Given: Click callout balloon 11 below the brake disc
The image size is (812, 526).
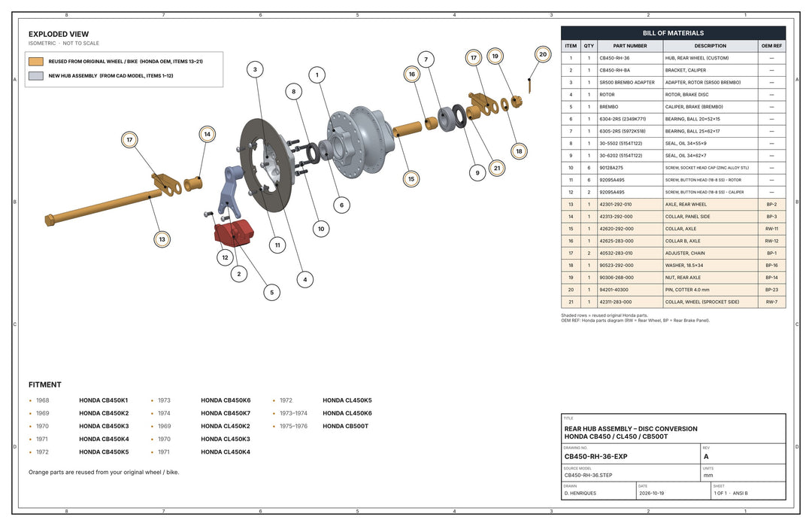Looking at the screenshot, I should click(x=277, y=245).
